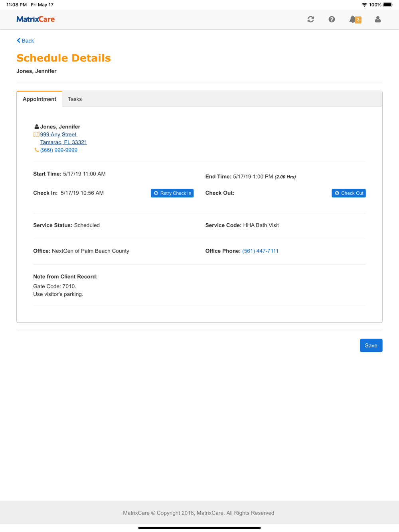
Task: Click the Check Out button
Action: [349, 193]
